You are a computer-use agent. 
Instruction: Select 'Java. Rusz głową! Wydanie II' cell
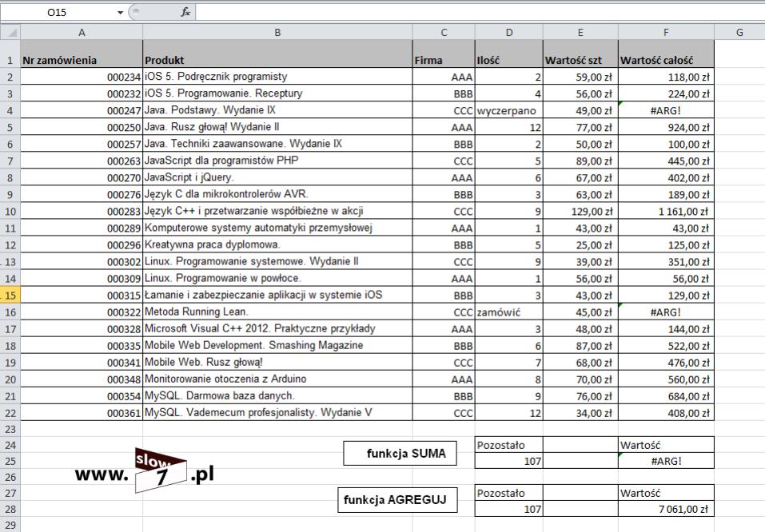(x=277, y=127)
